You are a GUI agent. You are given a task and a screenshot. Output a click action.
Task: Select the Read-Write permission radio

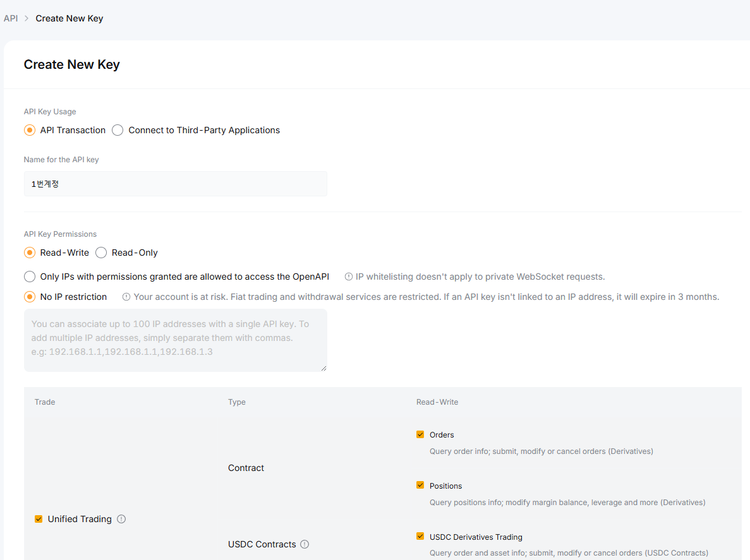[x=30, y=253]
